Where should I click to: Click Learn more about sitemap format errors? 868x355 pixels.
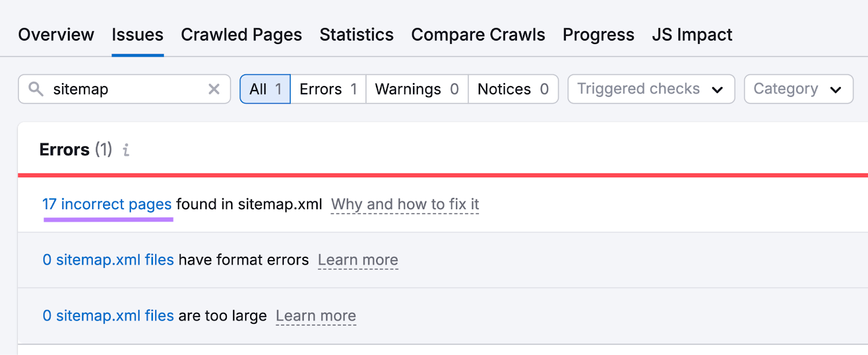[x=358, y=260]
